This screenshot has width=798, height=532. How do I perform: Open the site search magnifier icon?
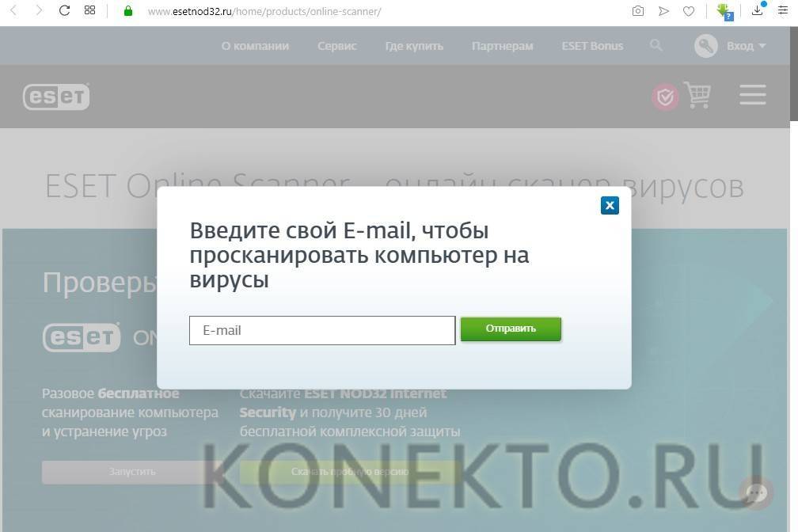click(x=655, y=45)
